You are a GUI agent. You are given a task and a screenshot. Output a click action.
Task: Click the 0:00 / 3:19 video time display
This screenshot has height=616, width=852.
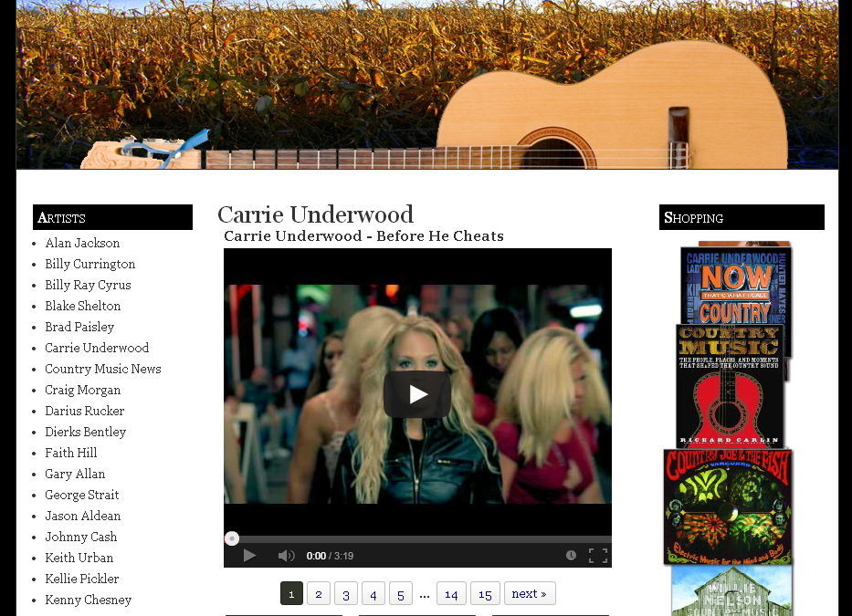click(330, 556)
